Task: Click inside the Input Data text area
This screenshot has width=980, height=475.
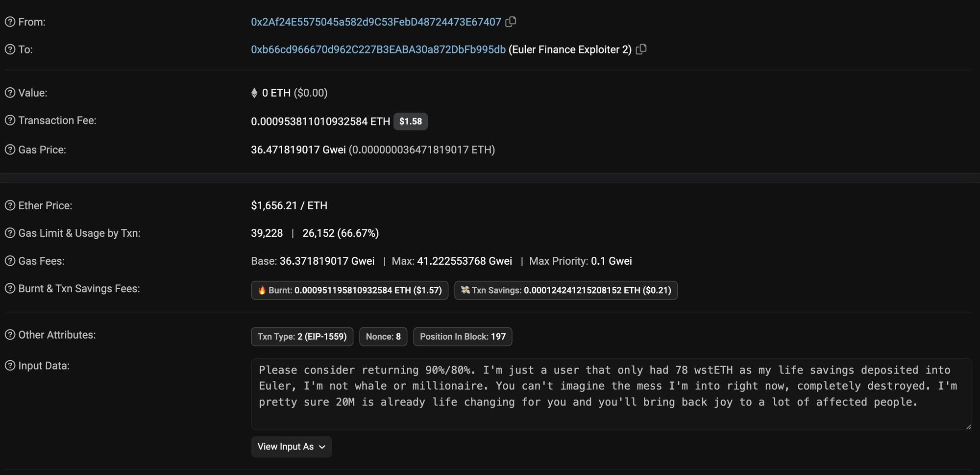Action: point(612,394)
